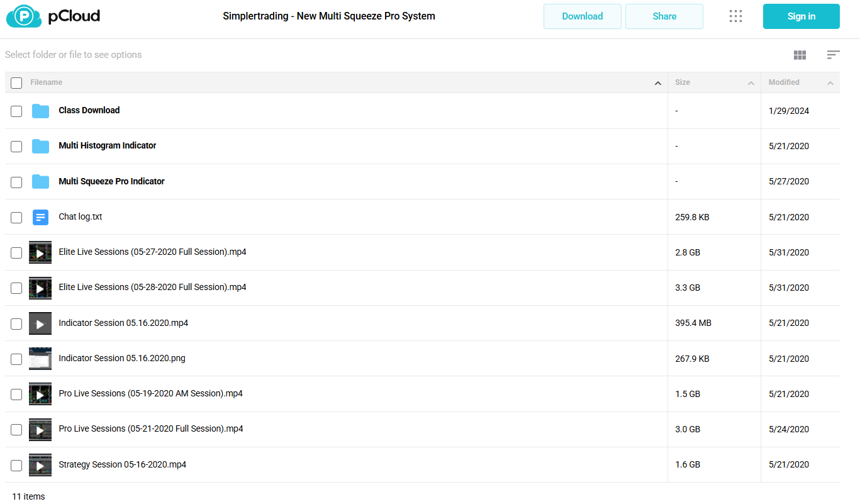Click the Share button
This screenshot has width=860, height=504.
point(664,16)
